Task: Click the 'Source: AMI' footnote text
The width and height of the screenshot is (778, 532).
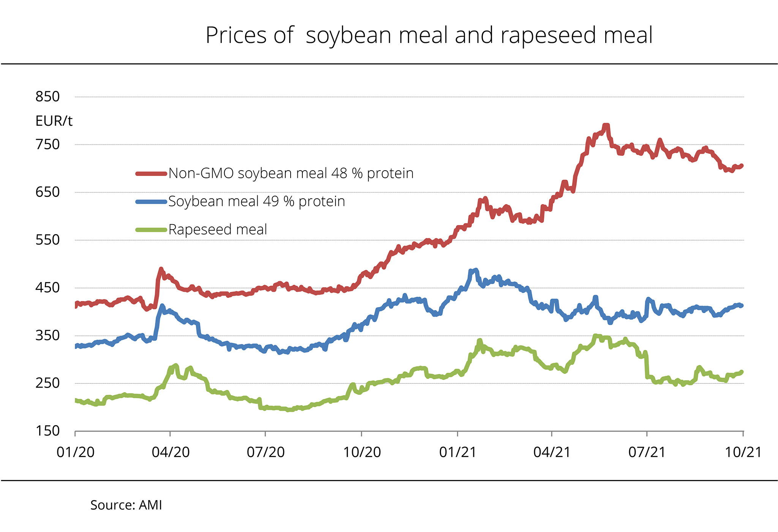Action: [x=126, y=505]
